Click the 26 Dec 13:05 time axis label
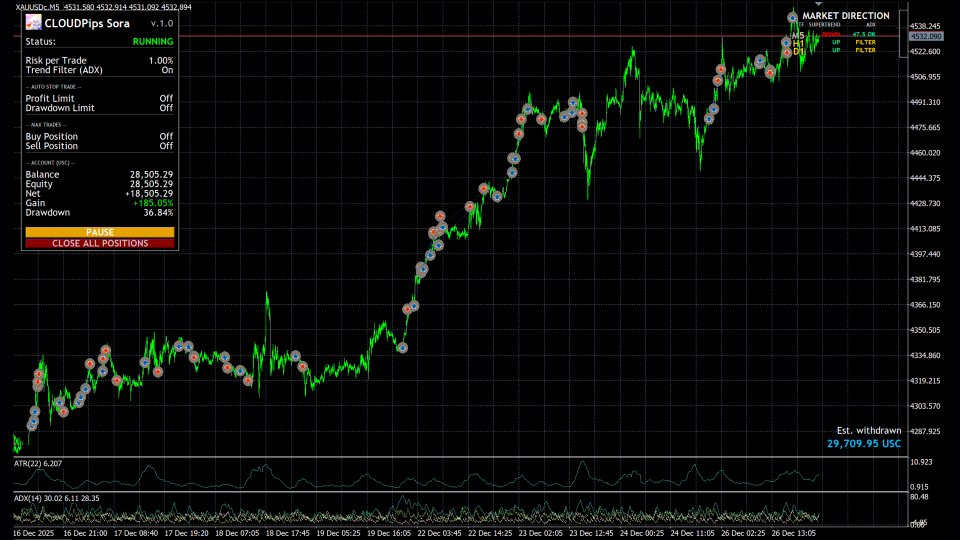 [793, 533]
